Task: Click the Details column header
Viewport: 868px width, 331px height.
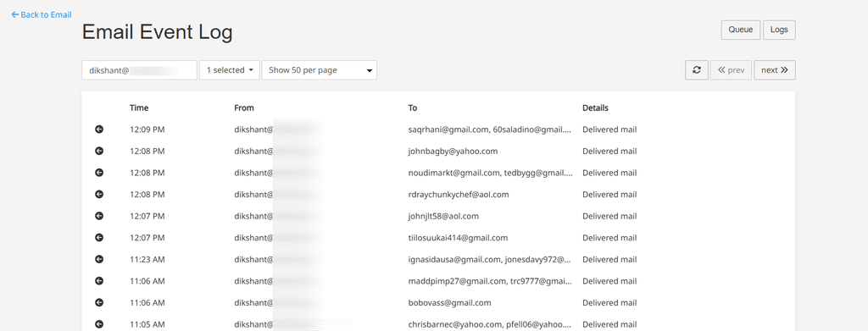Action: [x=595, y=108]
